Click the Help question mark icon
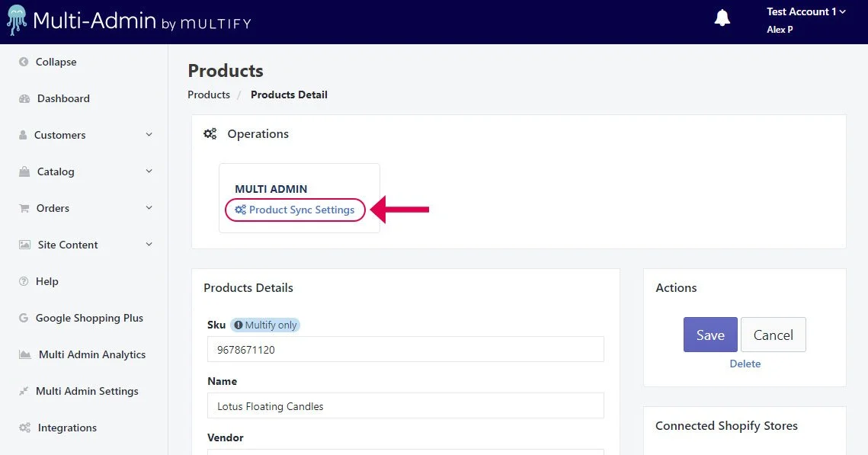 pos(24,281)
